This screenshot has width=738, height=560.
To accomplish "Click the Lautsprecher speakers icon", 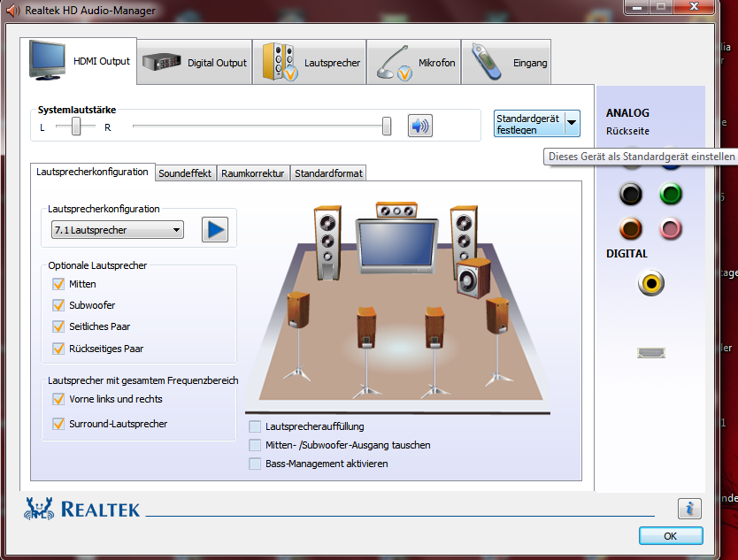I will (x=280, y=62).
